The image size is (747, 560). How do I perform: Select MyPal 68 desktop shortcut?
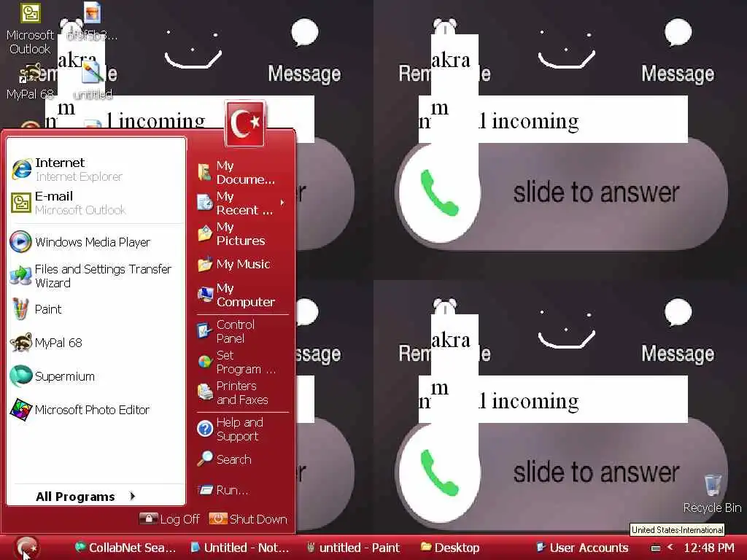pyautogui.click(x=29, y=82)
